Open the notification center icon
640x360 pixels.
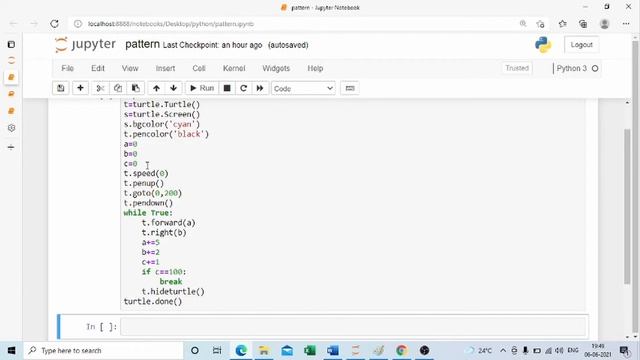coord(624,350)
